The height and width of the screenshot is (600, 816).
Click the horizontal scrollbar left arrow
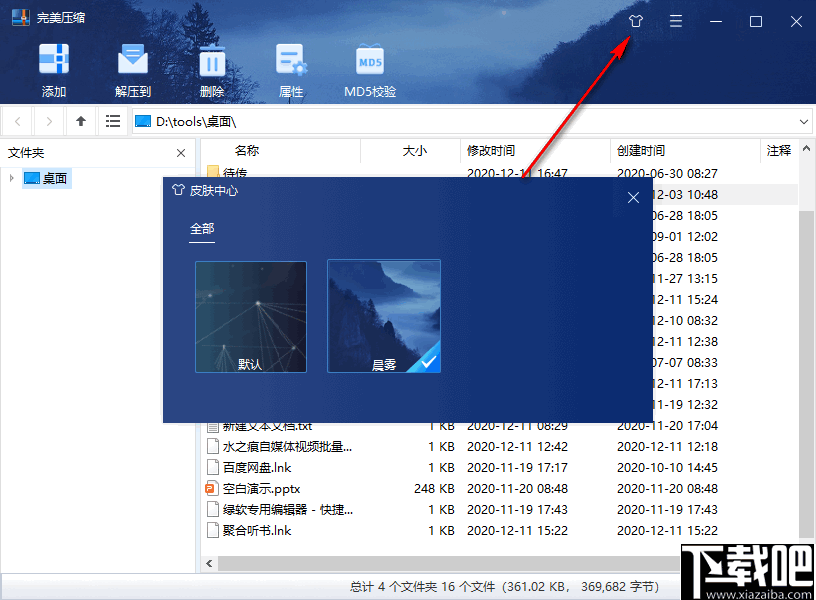209,564
